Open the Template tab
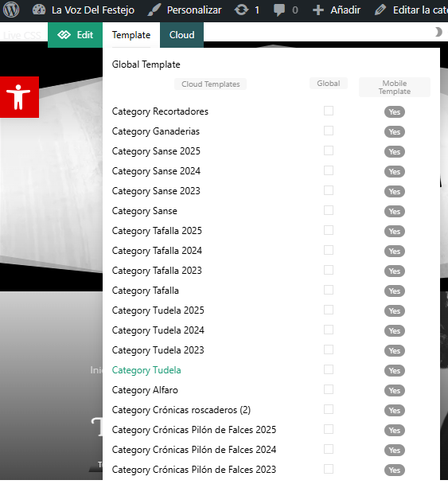 tap(131, 35)
